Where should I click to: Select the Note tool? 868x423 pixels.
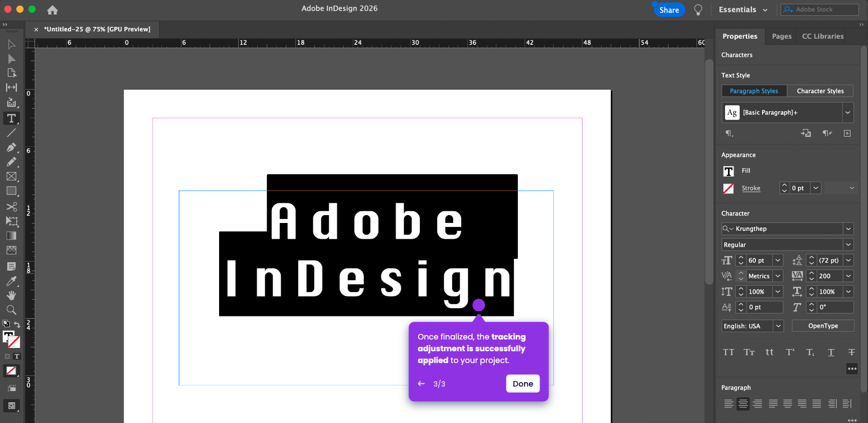pyautogui.click(x=11, y=266)
